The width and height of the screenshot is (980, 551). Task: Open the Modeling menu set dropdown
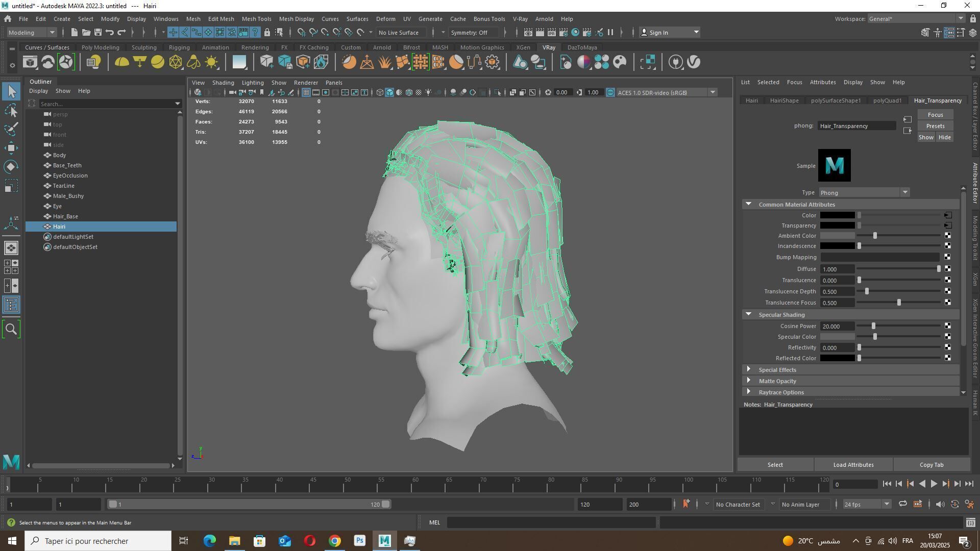pyautogui.click(x=32, y=33)
